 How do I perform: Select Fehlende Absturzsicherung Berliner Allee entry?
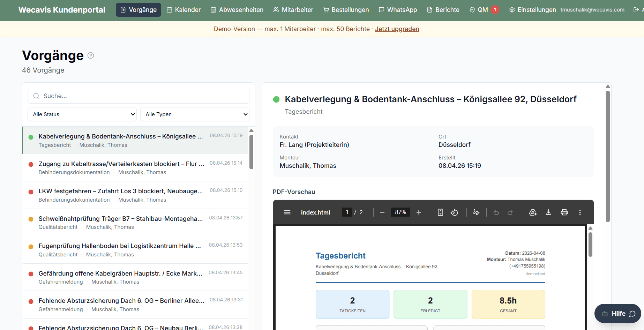click(135, 305)
